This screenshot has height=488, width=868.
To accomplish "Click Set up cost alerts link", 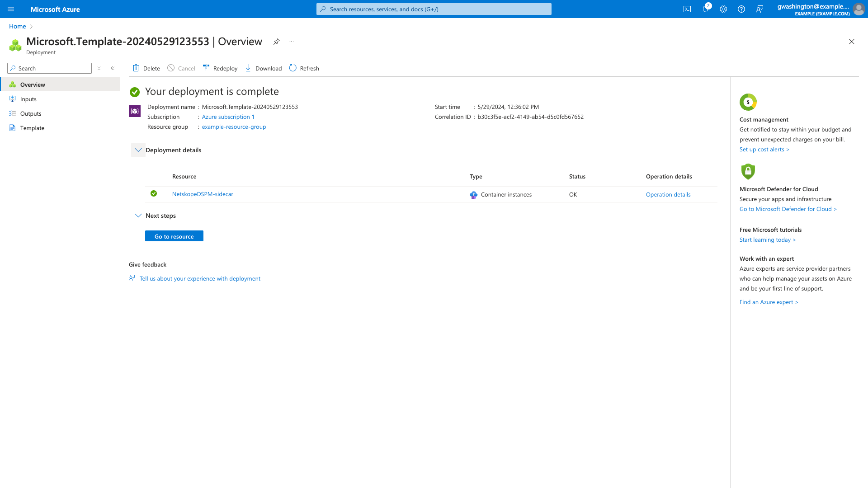I will pyautogui.click(x=764, y=150).
